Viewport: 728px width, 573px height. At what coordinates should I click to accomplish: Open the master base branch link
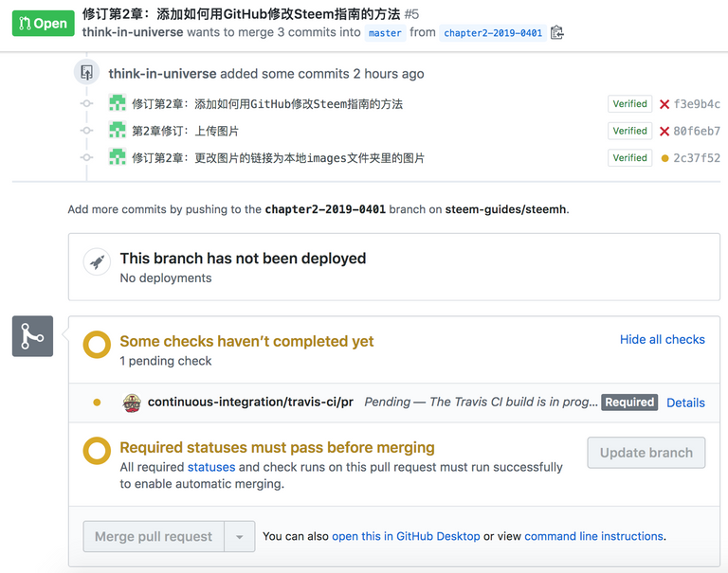coord(385,33)
